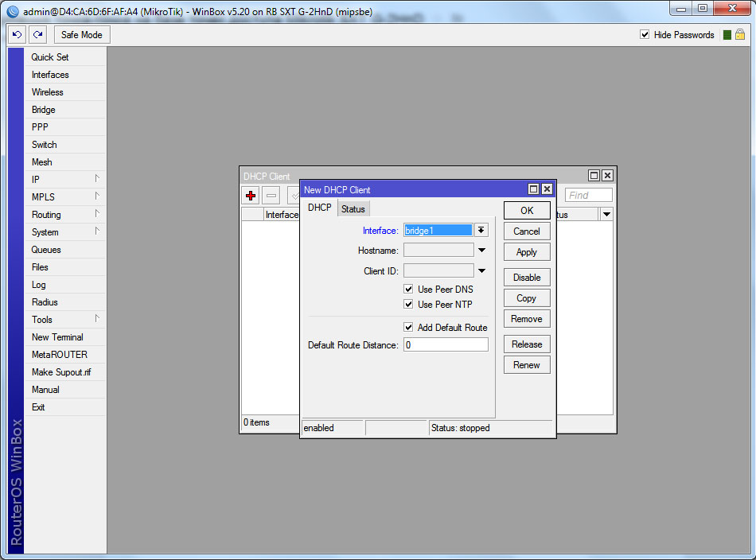Maximize the New DHCP Client dialog
This screenshot has height=560, width=756.
[533, 189]
